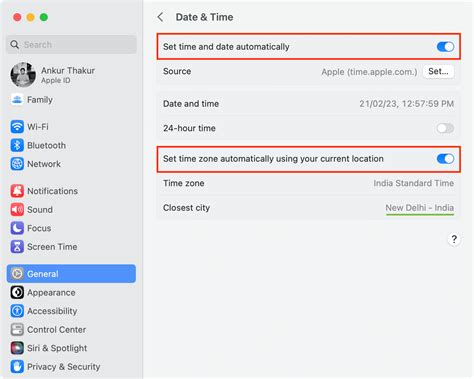
Task: Enable the 24-hour time switch
Action: 445,128
